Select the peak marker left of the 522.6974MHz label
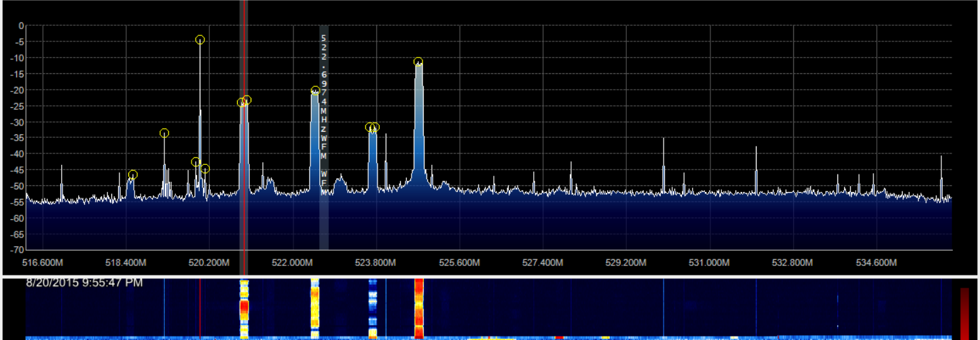 315,91
